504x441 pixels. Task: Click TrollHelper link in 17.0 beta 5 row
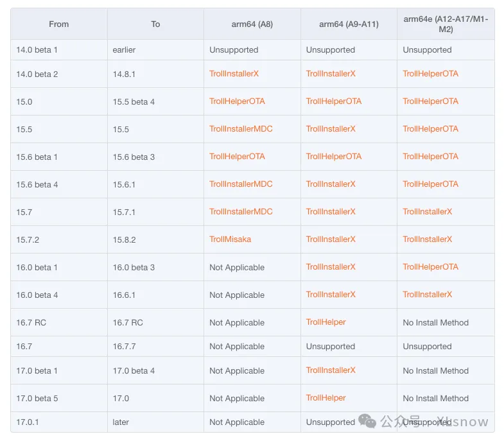click(326, 398)
